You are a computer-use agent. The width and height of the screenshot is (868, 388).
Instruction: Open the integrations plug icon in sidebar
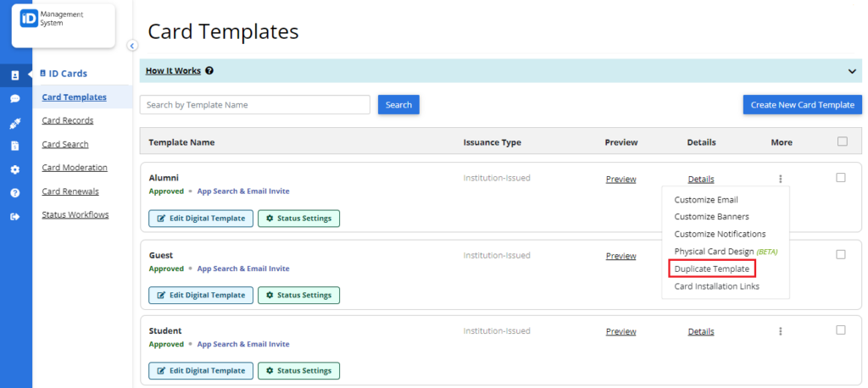[15, 123]
